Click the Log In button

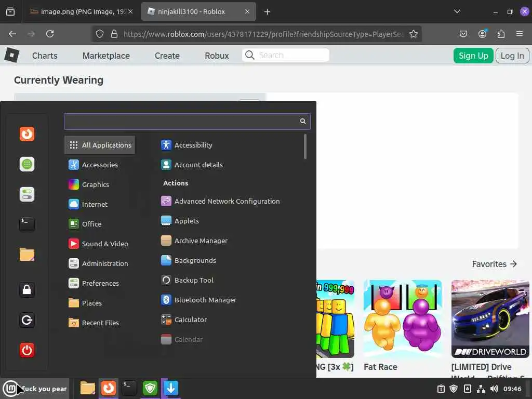point(512,56)
